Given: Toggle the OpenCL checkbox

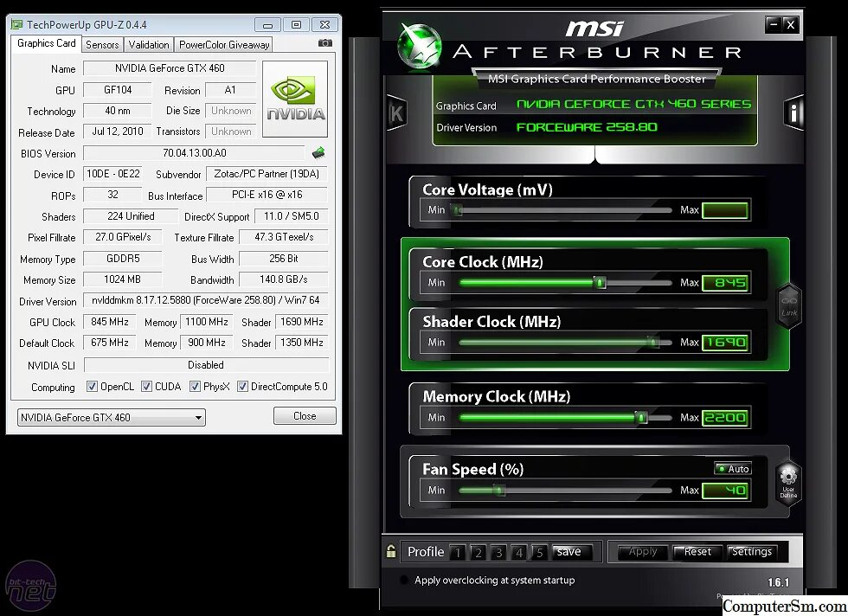Looking at the screenshot, I should point(92,386).
